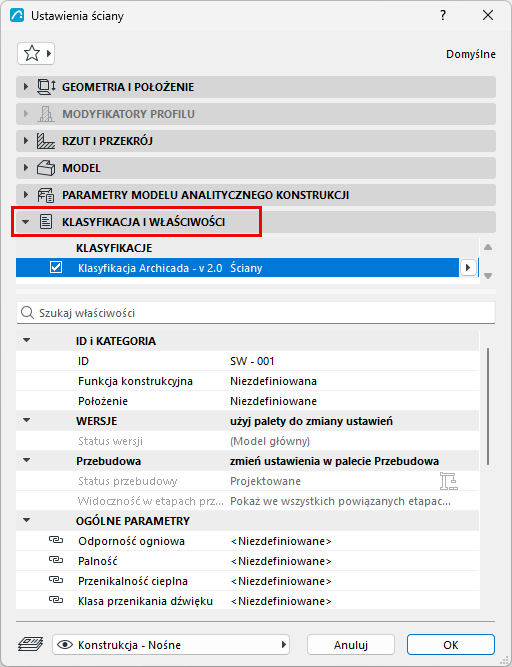Open the Konstrukcja - Nośne layer dropdown
512x667 pixels.
click(171, 645)
